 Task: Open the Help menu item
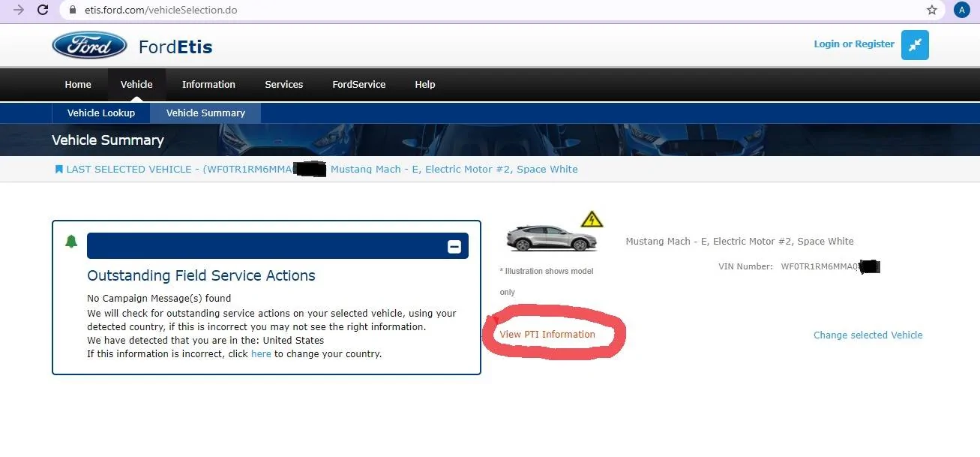coord(425,84)
